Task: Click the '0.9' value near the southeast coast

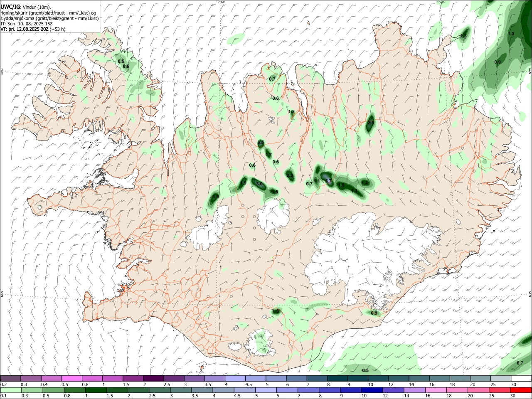Action: [374, 313]
